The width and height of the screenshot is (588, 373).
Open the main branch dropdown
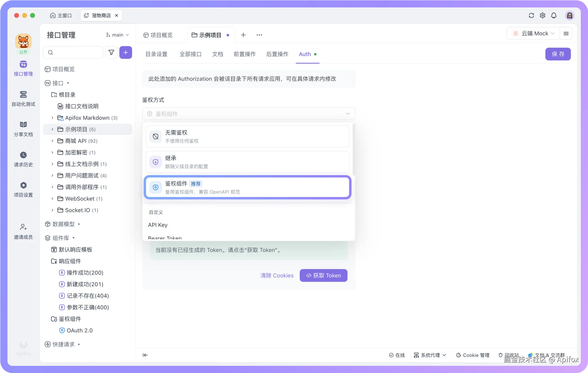coord(117,35)
